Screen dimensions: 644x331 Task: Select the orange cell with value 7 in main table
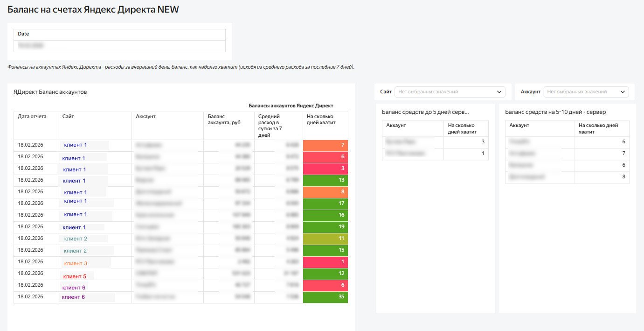325,146
